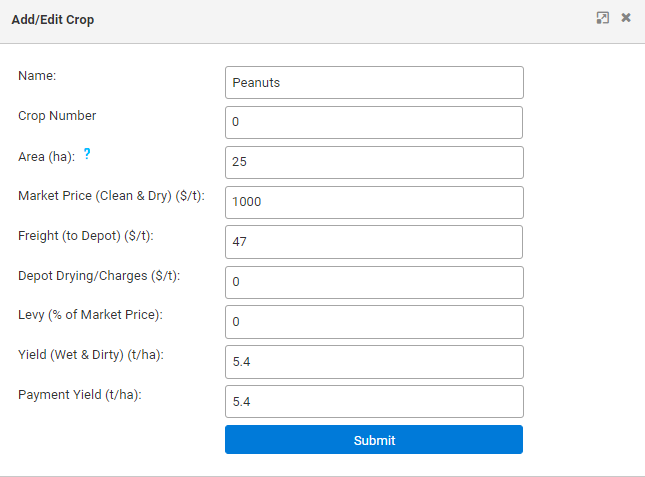
Task: Click the Add/Edit Crop title text
Action: pyautogui.click(x=53, y=20)
